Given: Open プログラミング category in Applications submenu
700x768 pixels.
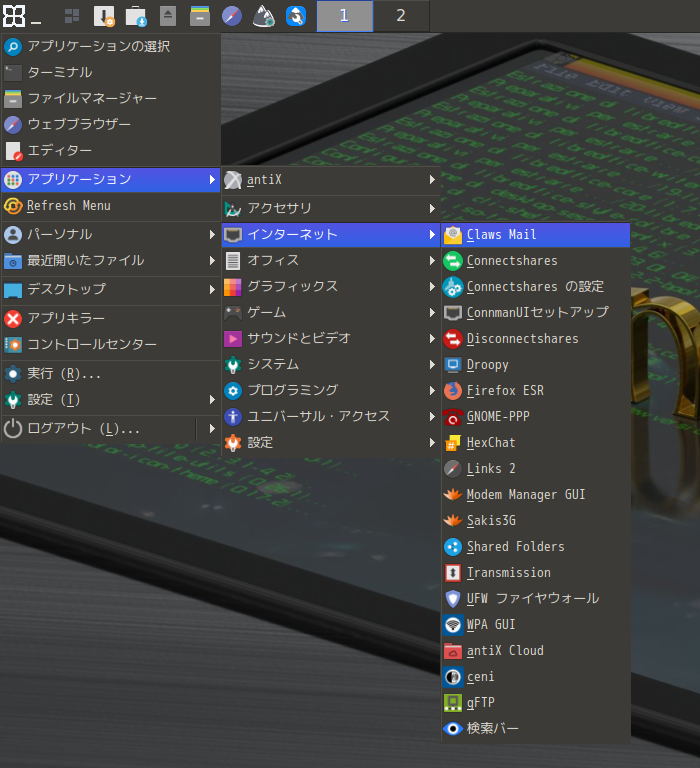Looking at the screenshot, I should (331, 390).
